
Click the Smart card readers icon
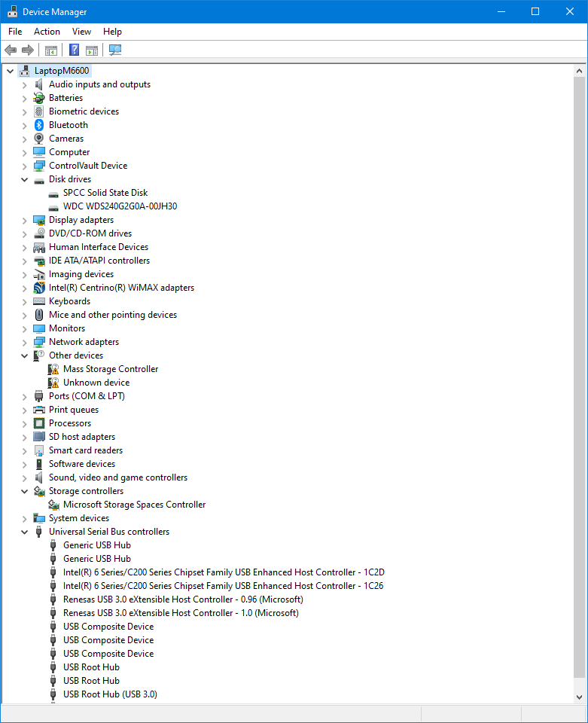[x=39, y=450]
